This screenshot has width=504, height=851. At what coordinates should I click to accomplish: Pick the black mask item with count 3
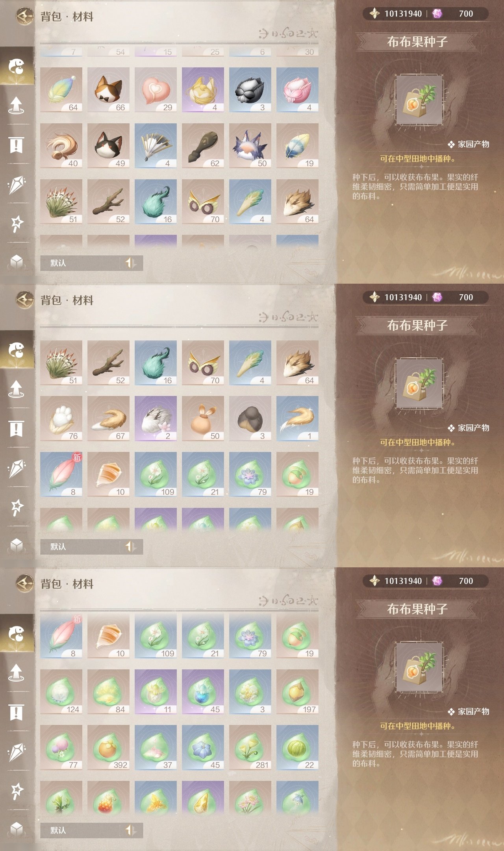250,90
